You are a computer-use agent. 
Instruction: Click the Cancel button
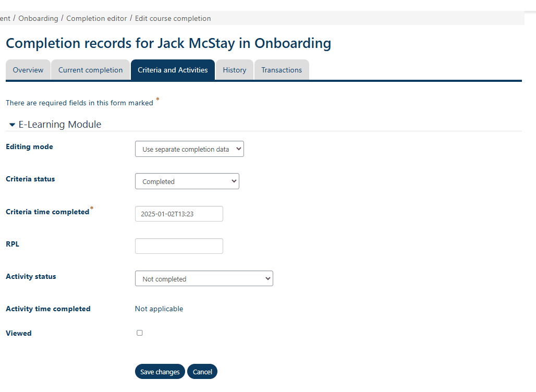202,372
